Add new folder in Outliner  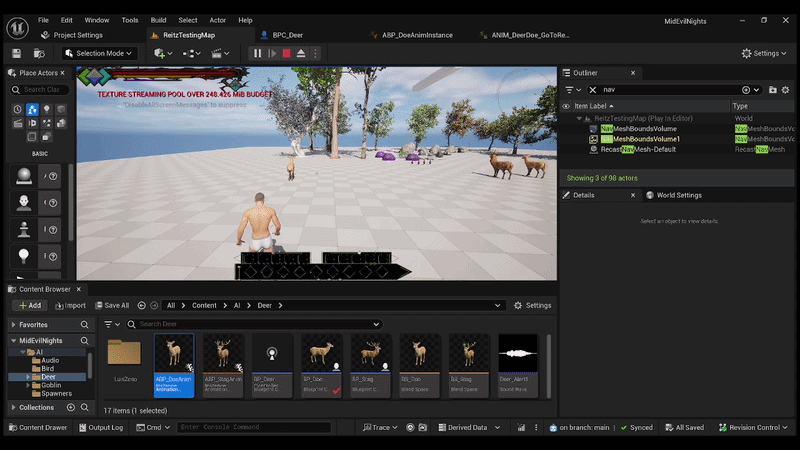click(x=772, y=90)
